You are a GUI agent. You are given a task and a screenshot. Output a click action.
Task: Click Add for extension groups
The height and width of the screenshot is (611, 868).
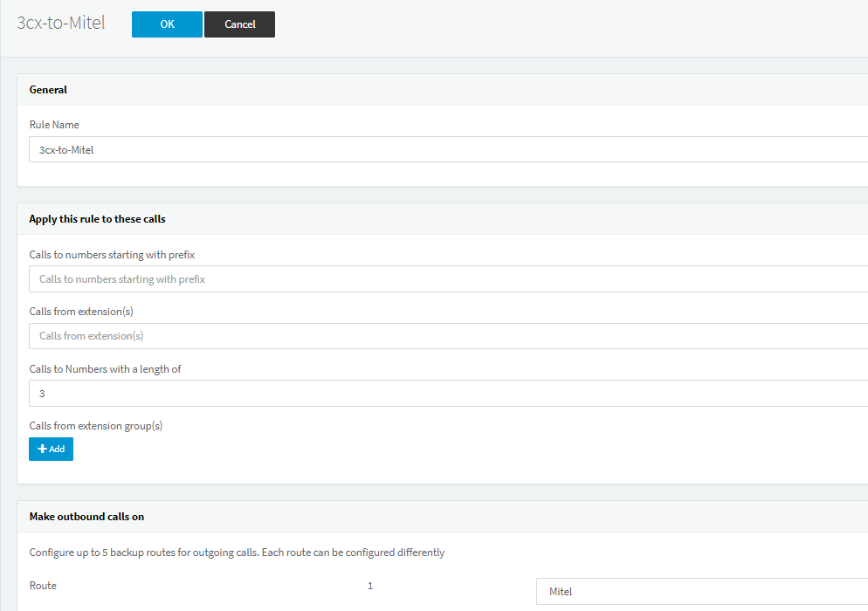51,449
